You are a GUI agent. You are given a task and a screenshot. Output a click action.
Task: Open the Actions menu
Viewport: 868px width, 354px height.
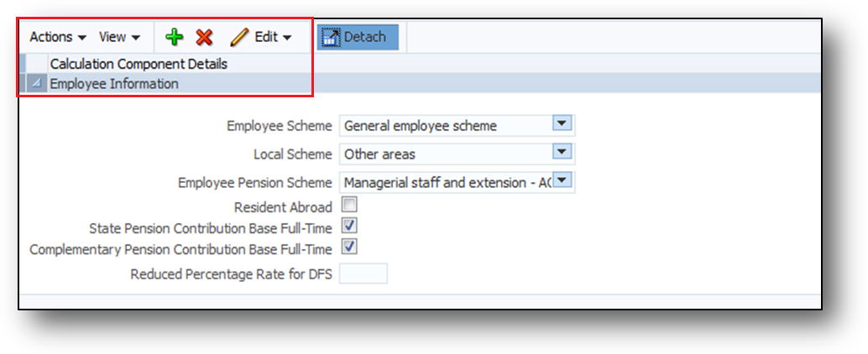[x=58, y=37]
